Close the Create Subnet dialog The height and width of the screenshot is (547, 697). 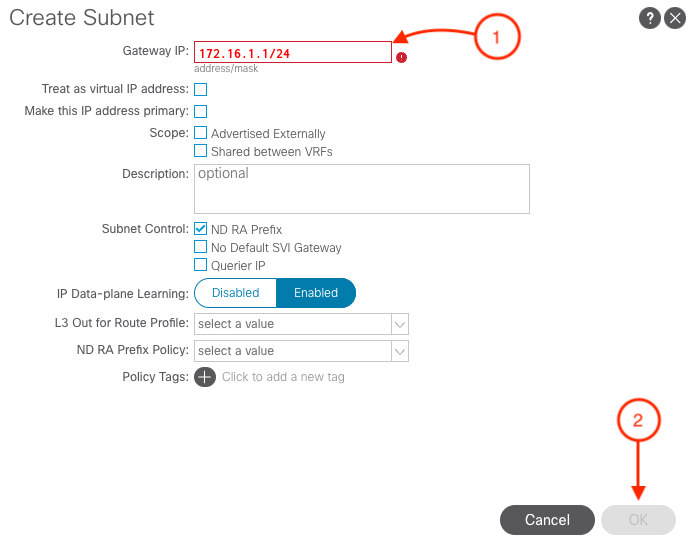[x=673, y=17]
